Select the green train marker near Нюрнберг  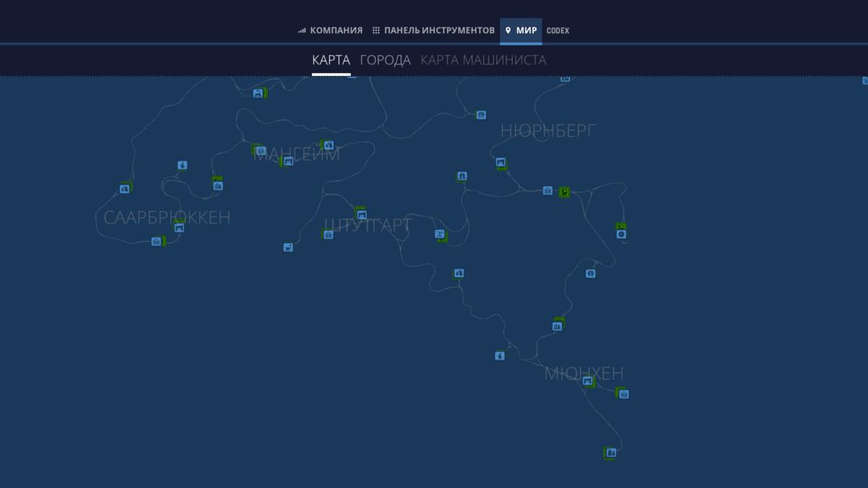(565, 192)
